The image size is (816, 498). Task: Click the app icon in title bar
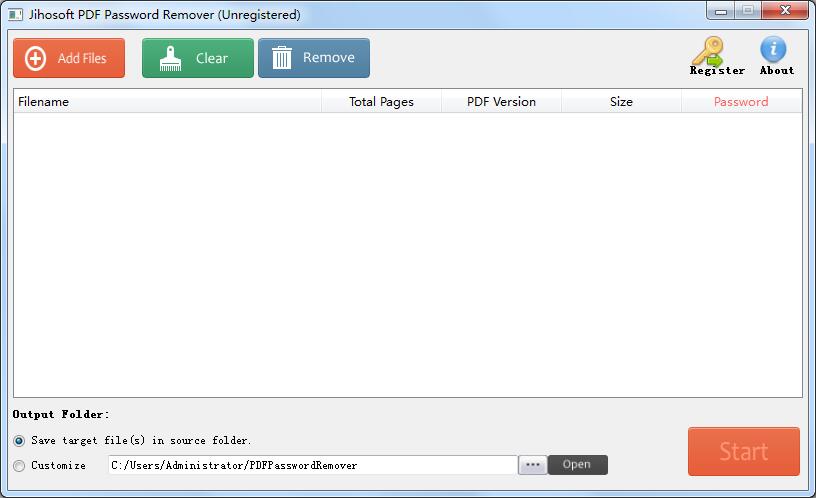[x=15, y=15]
